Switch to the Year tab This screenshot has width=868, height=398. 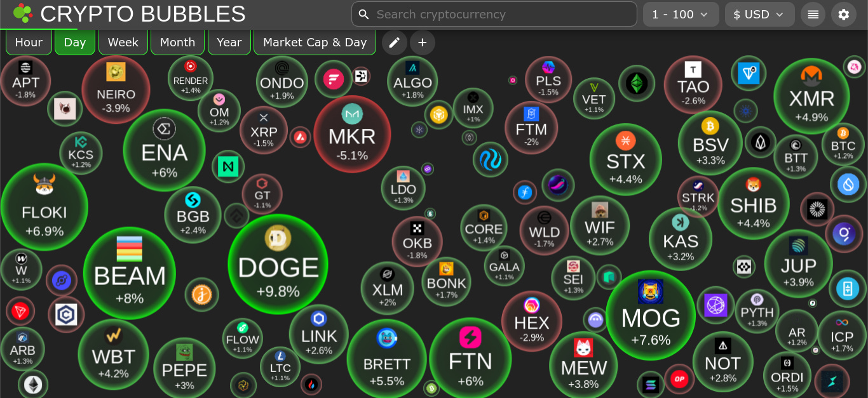229,43
